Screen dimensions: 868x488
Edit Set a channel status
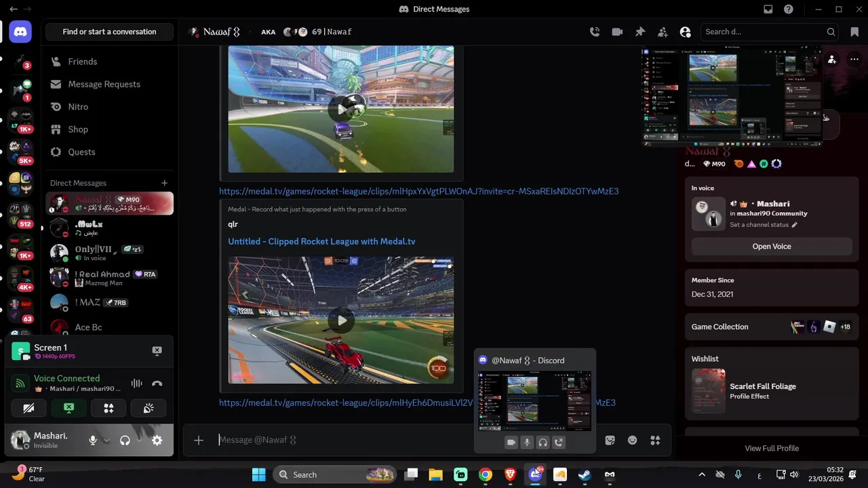[x=764, y=225]
